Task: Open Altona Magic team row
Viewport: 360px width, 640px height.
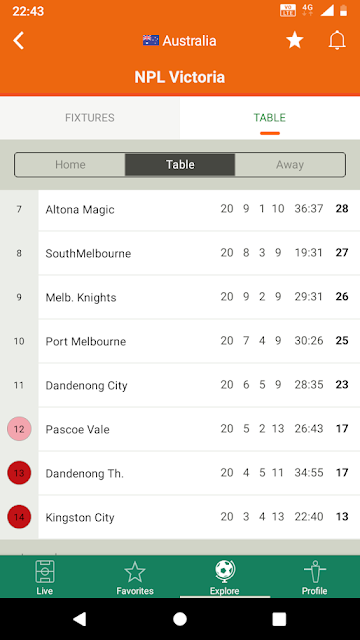Action: [x=180, y=209]
